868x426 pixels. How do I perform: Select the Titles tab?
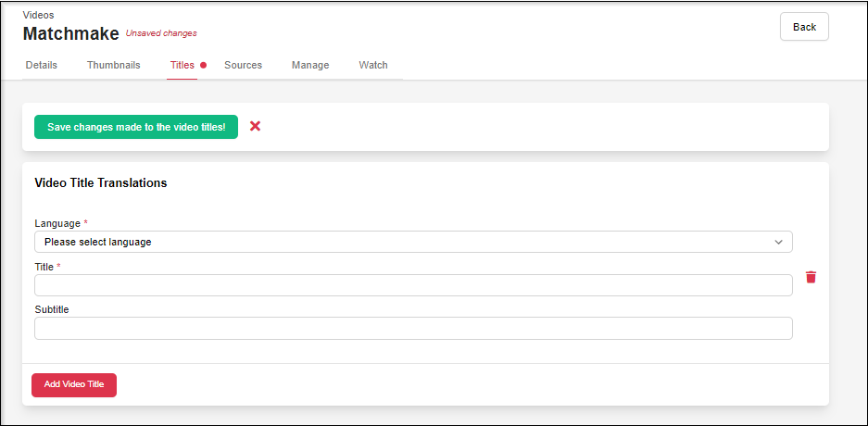coord(182,66)
